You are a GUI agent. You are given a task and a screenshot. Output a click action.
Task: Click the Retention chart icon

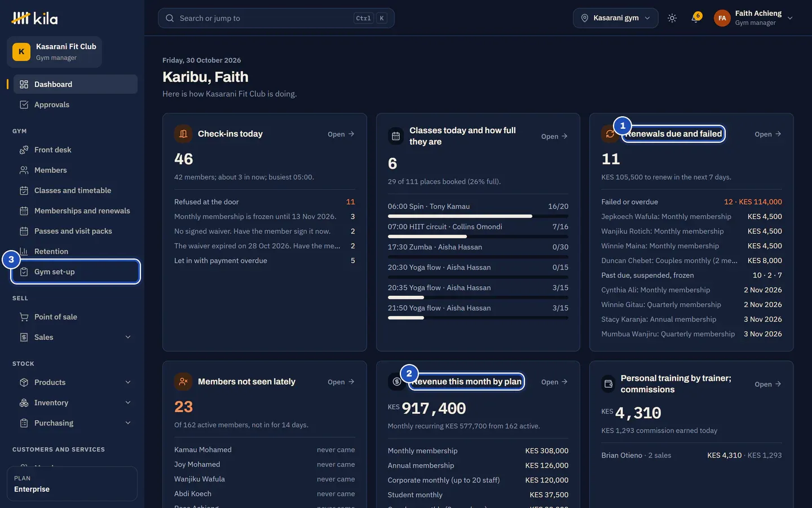(x=24, y=251)
